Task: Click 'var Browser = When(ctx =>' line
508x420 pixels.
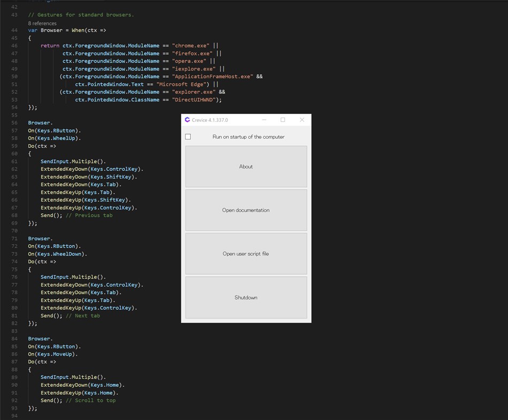Action: click(x=67, y=30)
